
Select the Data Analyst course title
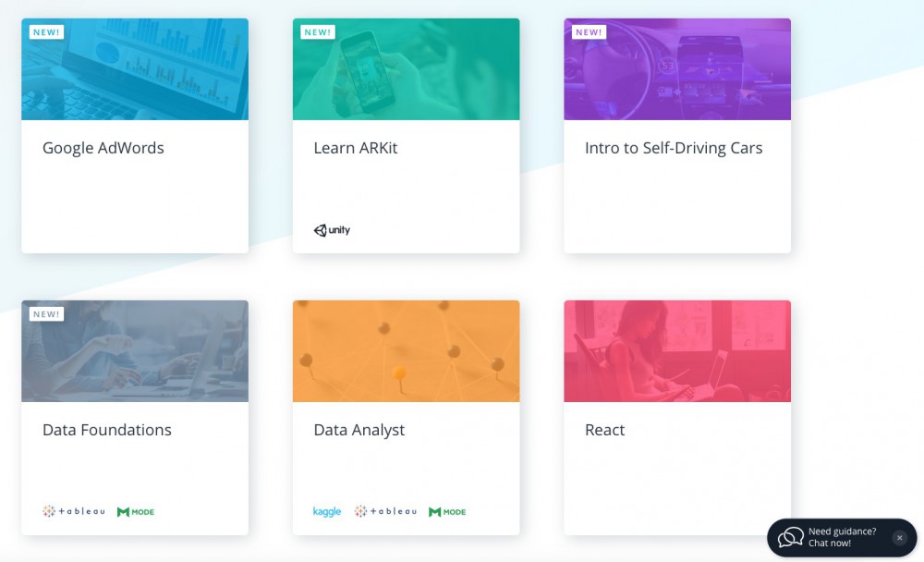tap(359, 430)
